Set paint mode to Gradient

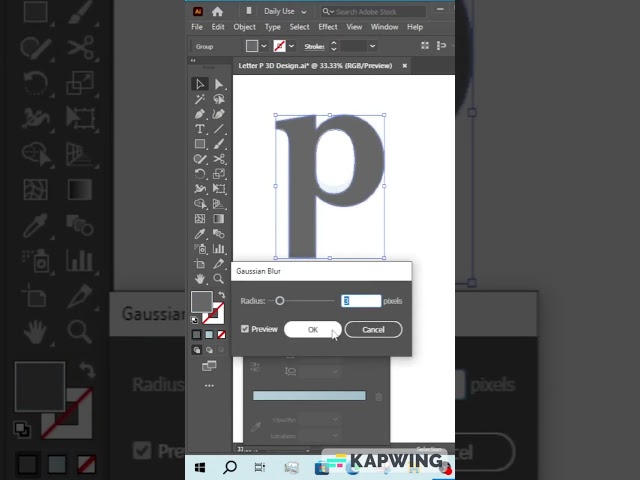coord(209,335)
